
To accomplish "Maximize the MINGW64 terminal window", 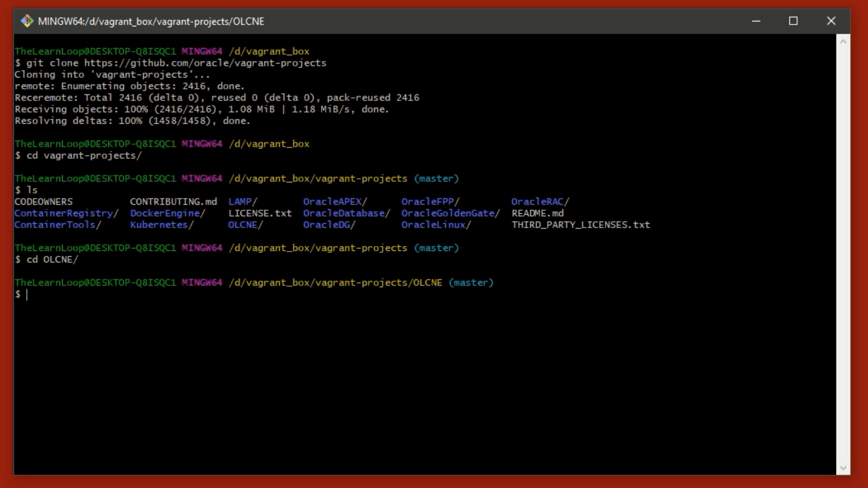I will (x=793, y=21).
